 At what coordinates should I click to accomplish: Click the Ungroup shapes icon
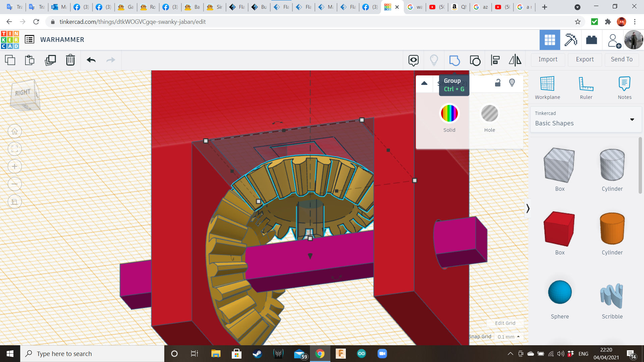tap(475, 60)
